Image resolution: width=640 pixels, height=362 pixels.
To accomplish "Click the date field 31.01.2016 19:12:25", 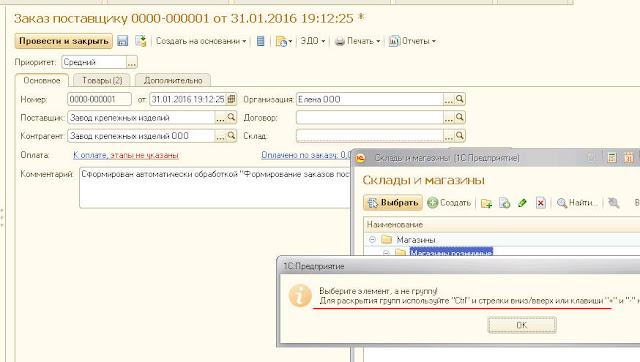I will [x=188, y=99].
